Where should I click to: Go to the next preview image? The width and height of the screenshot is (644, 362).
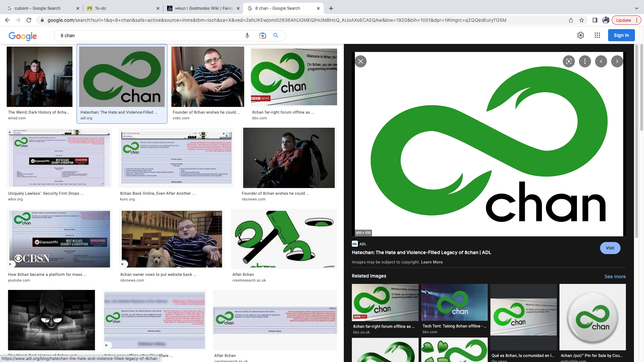[x=617, y=61]
